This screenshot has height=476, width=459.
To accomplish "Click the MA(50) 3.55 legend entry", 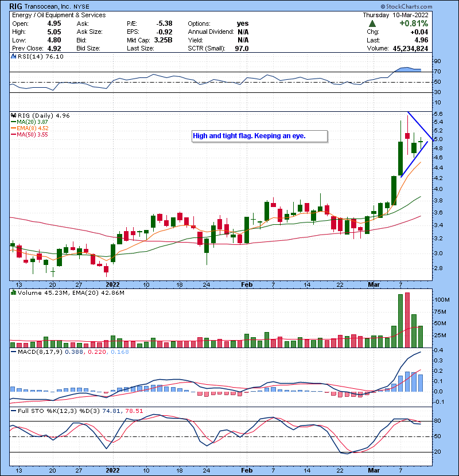I will coord(29,134).
